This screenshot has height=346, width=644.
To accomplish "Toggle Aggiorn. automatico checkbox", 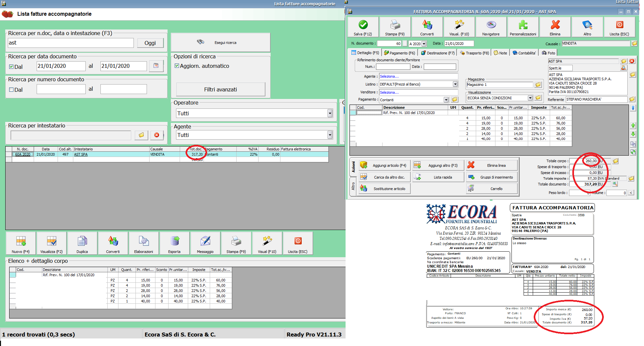I will (x=177, y=66).
